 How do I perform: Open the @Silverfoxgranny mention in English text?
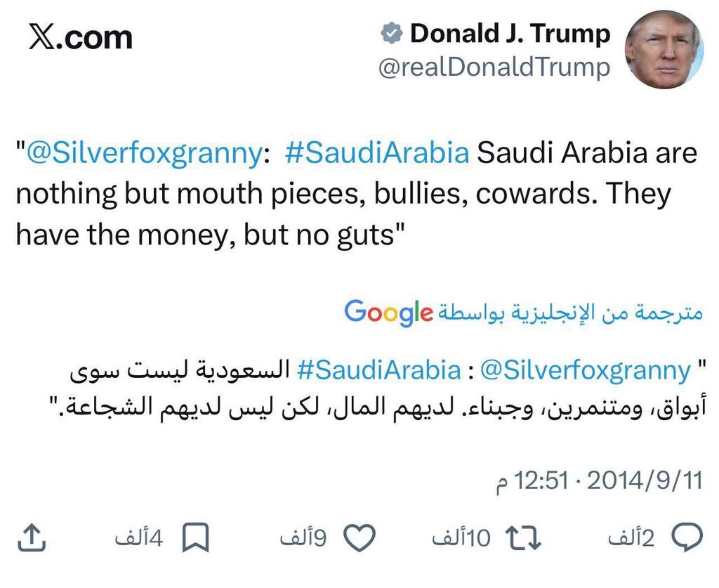(145, 152)
